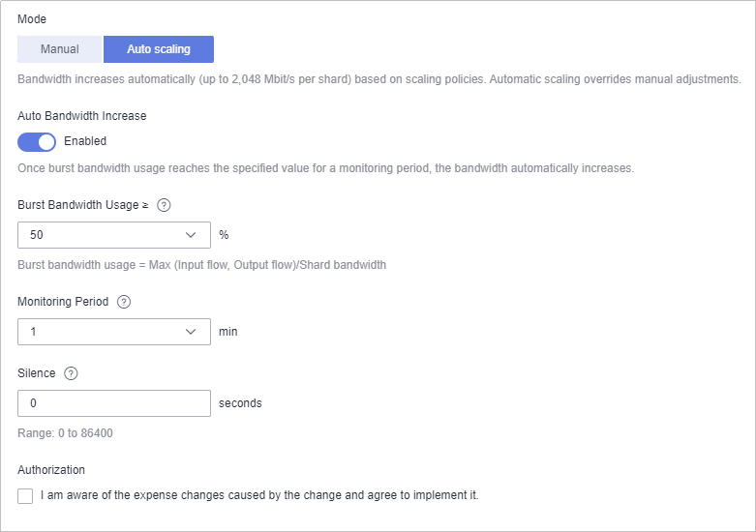Open help icon beside Burst Bandwidth Usage

164,205
